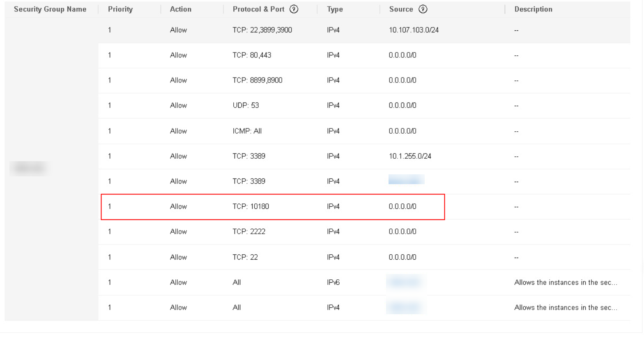Select the UDP: 53 rule
The image size is (644, 338).
coord(246,105)
